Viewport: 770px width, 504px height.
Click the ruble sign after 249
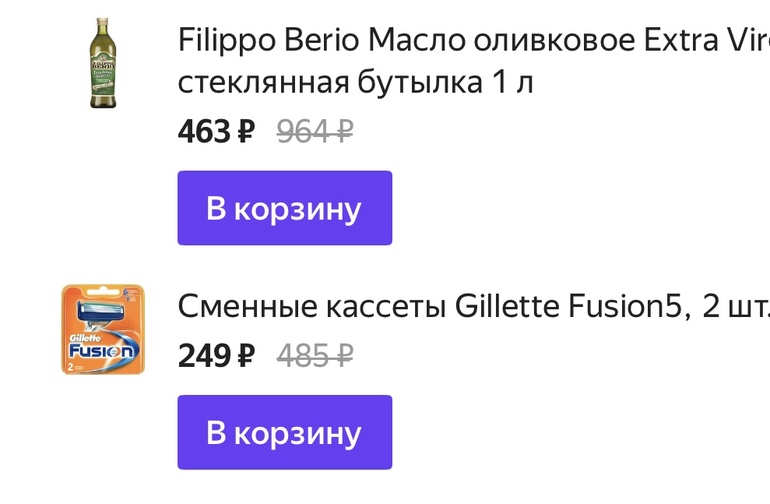click(x=245, y=355)
